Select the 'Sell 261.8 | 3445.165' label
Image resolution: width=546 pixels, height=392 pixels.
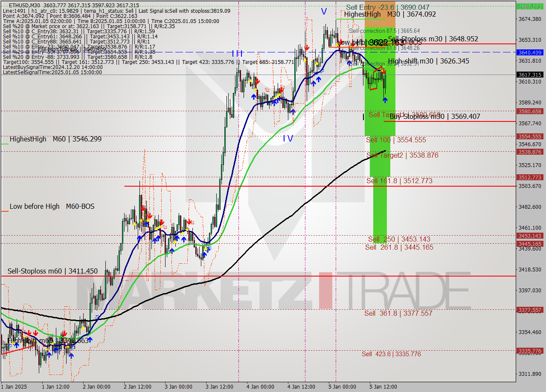399,247
